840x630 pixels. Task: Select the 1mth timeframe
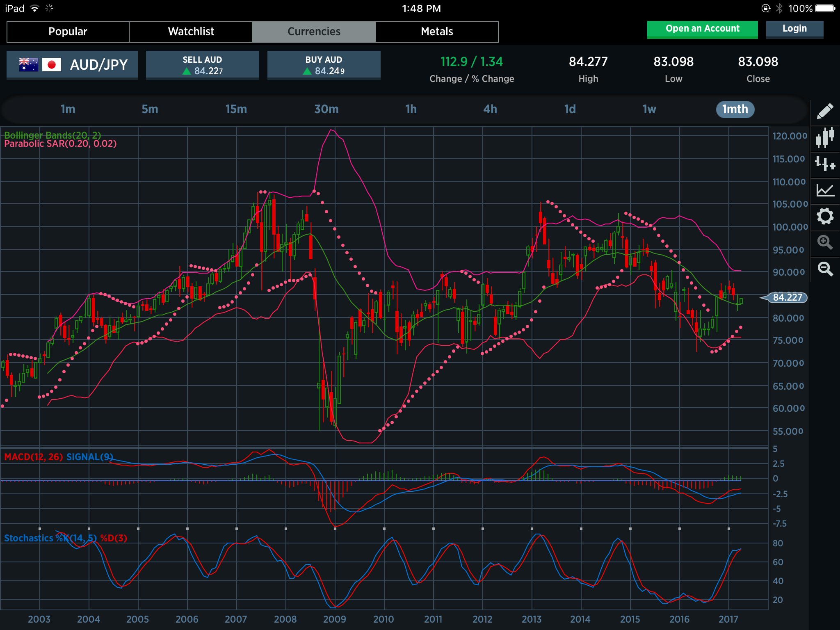pyautogui.click(x=735, y=110)
